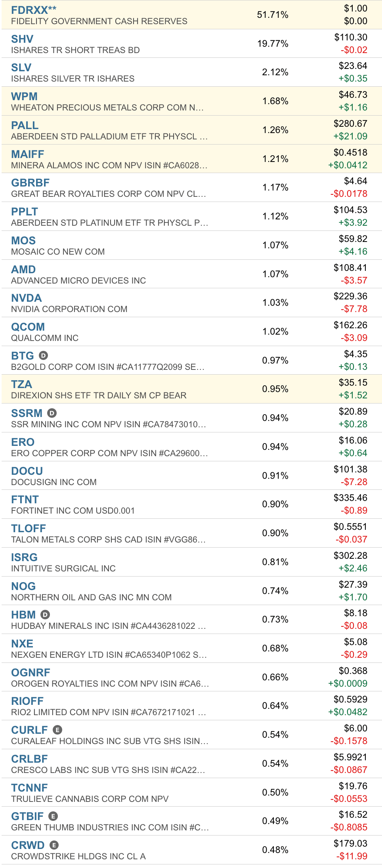Click the $229.36 NVDA price

[350, 296]
